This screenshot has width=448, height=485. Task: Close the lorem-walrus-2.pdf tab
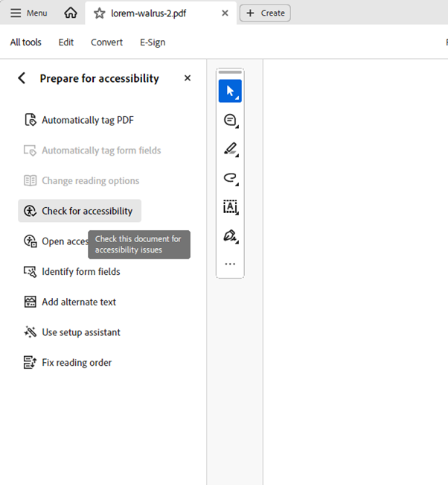[225, 13]
